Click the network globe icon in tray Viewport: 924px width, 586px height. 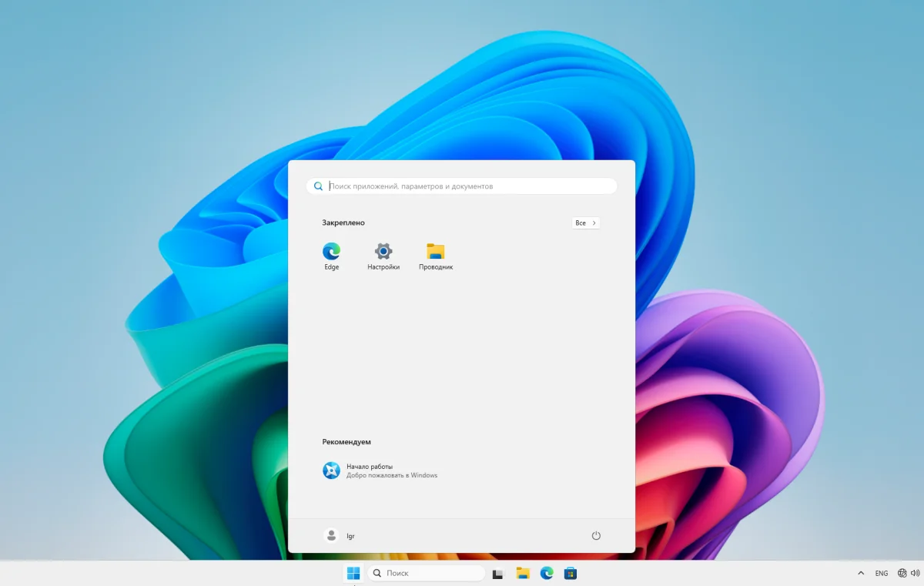[902, 573]
